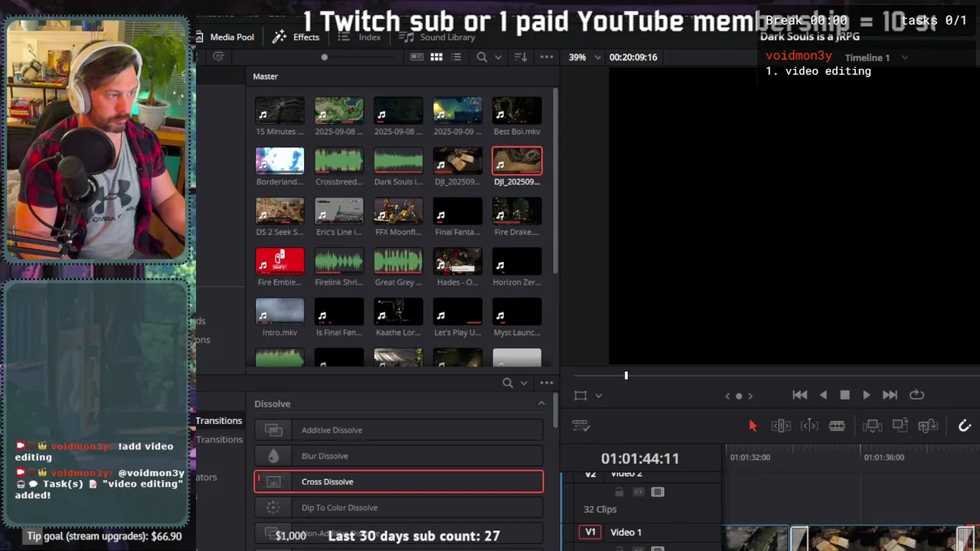The image size is (980, 551).
Task: Switch media pool to list view
Action: (456, 57)
